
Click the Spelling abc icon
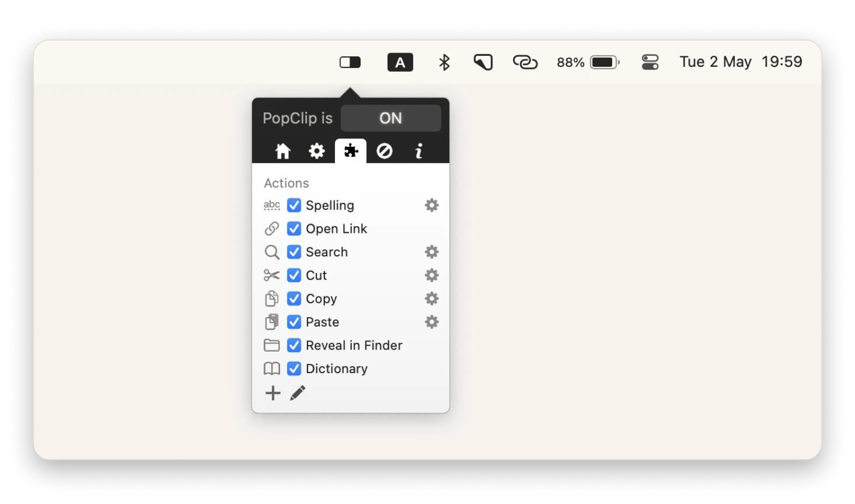[x=272, y=205]
